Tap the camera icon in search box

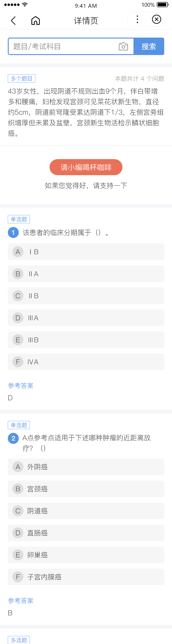123,47
